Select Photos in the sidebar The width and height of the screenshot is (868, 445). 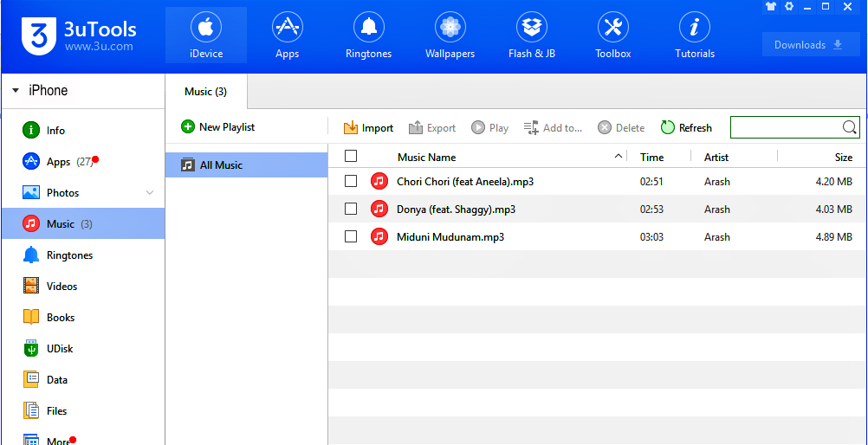pos(83,192)
